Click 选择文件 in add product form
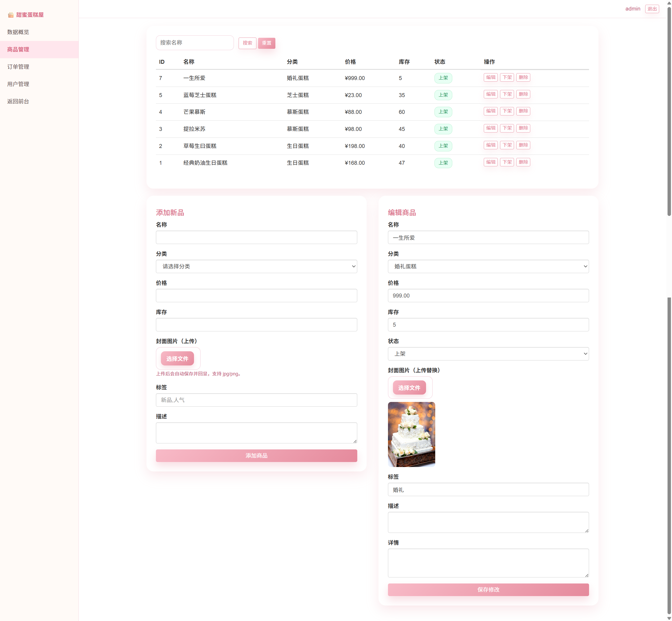The image size is (672, 621). pos(177,359)
